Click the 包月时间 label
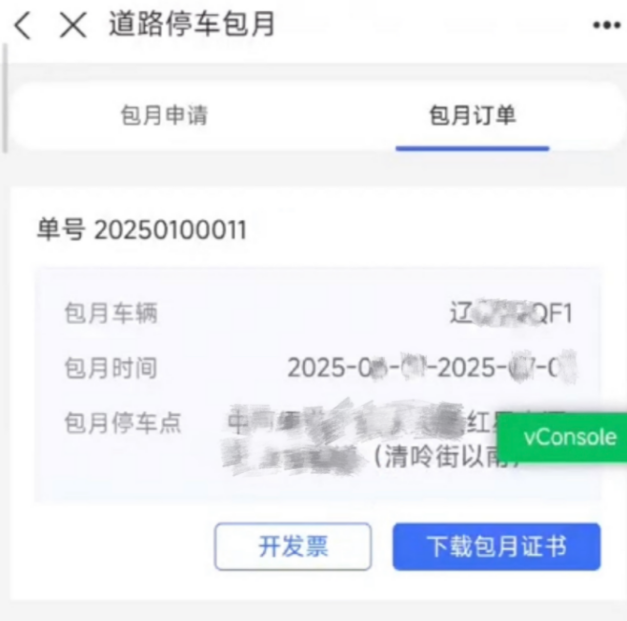 click(x=111, y=368)
